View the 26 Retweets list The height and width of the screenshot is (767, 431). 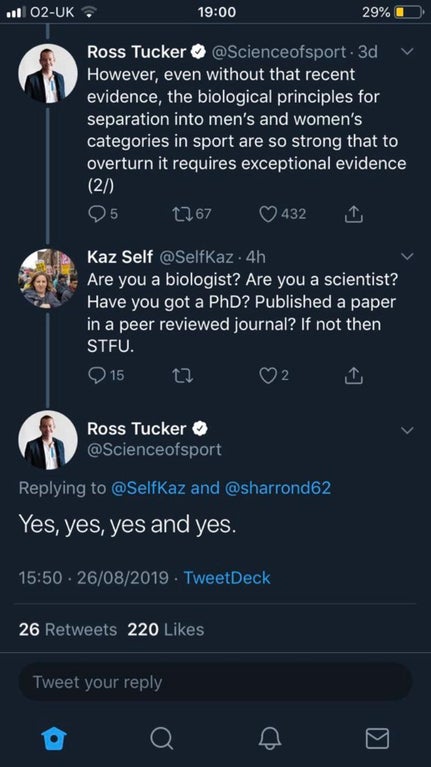coord(68,630)
